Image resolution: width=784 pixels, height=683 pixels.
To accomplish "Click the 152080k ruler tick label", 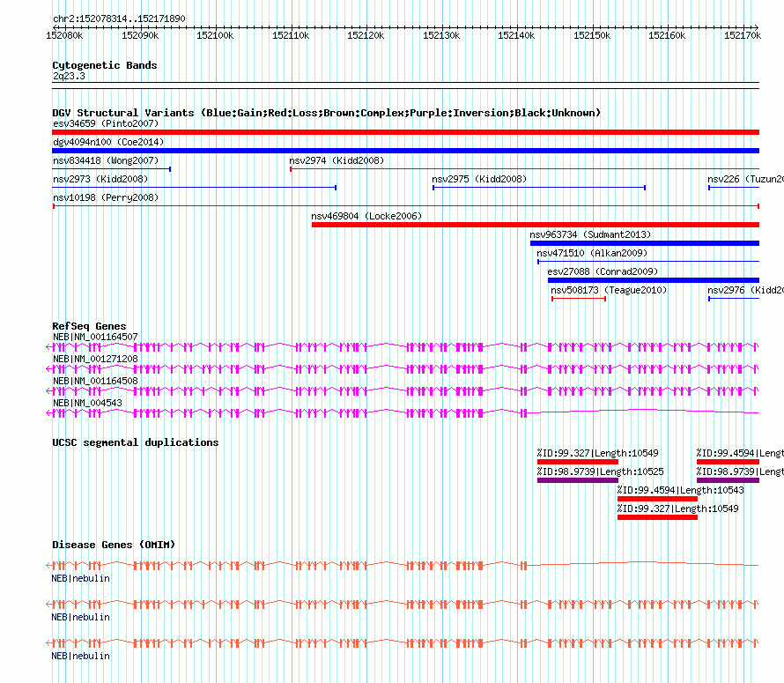I will [64, 36].
